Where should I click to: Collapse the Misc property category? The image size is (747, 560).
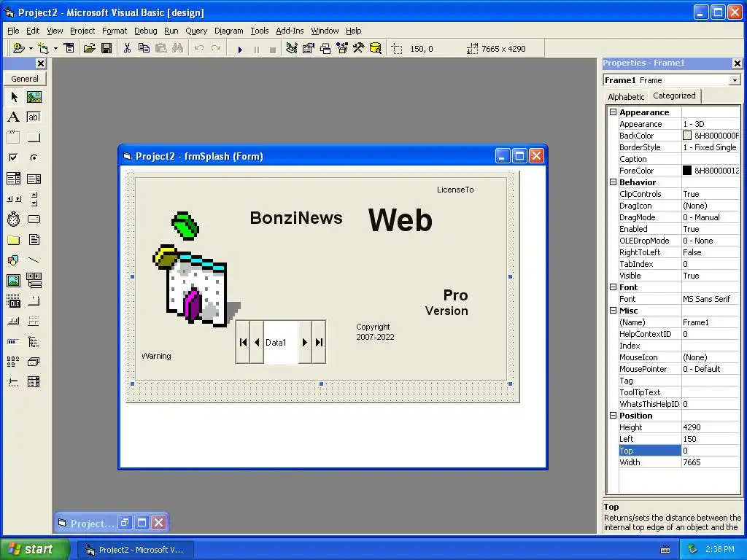pos(613,311)
